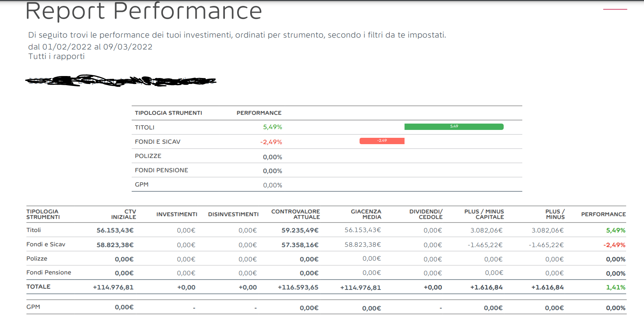644x318 pixels.
Task: Click the Fondi e Sicav initial value 58.823,38€
Action: 115,245
